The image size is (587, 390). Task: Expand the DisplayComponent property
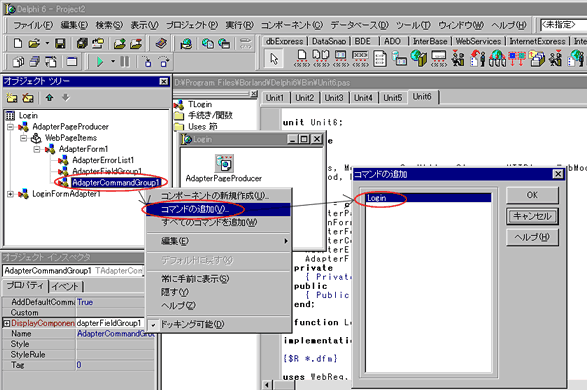coord(6,323)
